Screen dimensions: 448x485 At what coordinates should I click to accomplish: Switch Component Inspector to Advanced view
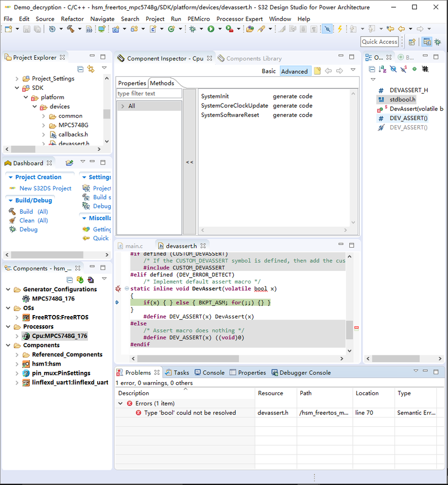(x=294, y=71)
